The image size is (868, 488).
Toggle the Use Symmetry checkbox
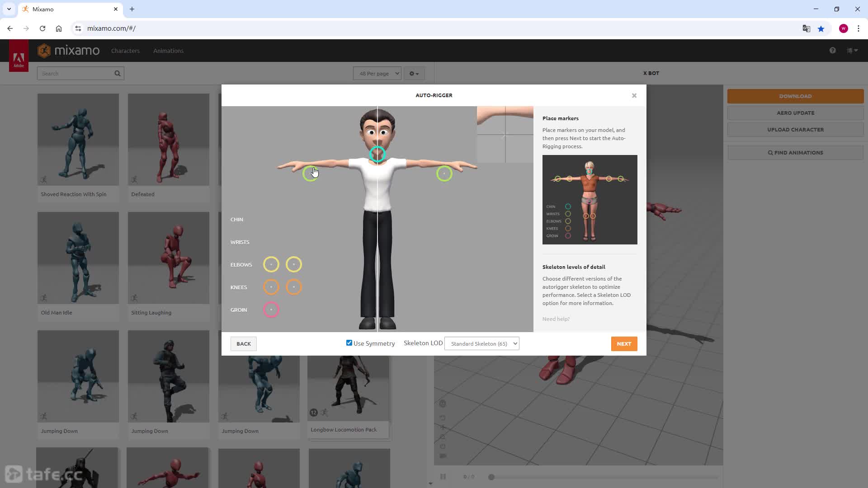pos(349,343)
